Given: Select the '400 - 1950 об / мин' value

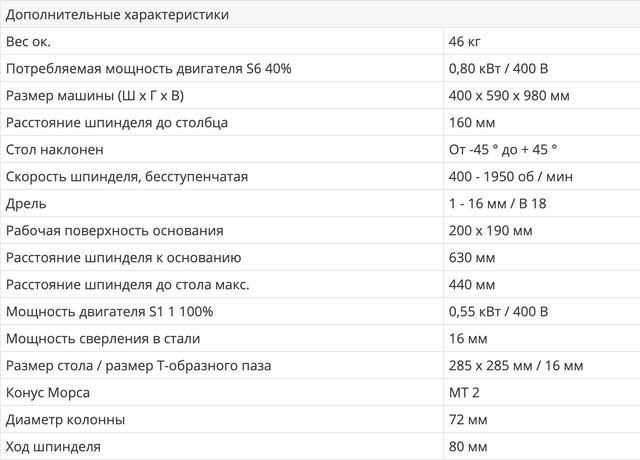Looking at the screenshot, I should [x=511, y=177].
